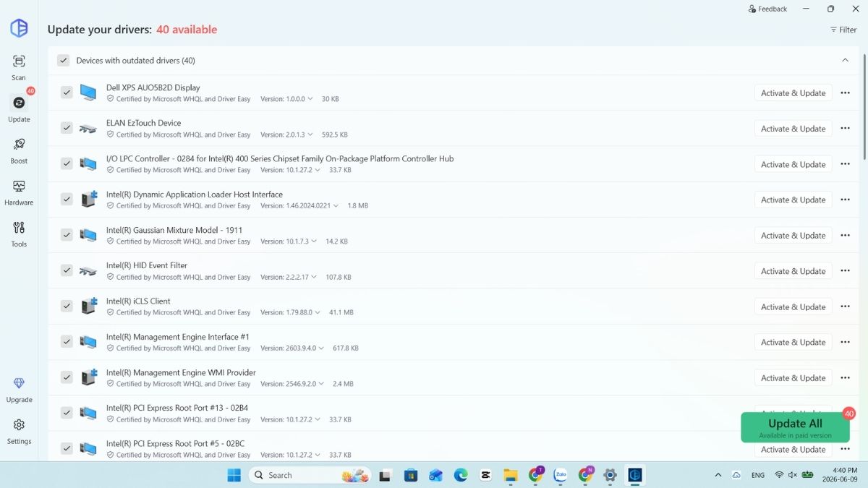This screenshot has width=868, height=488.
Task: Open the Tools section in sidebar
Action: pyautogui.click(x=19, y=234)
